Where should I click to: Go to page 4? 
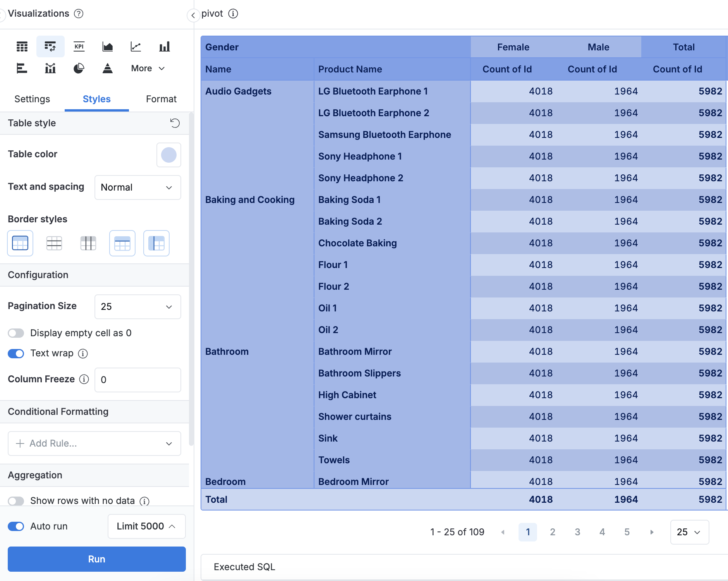[x=602, y=532]
